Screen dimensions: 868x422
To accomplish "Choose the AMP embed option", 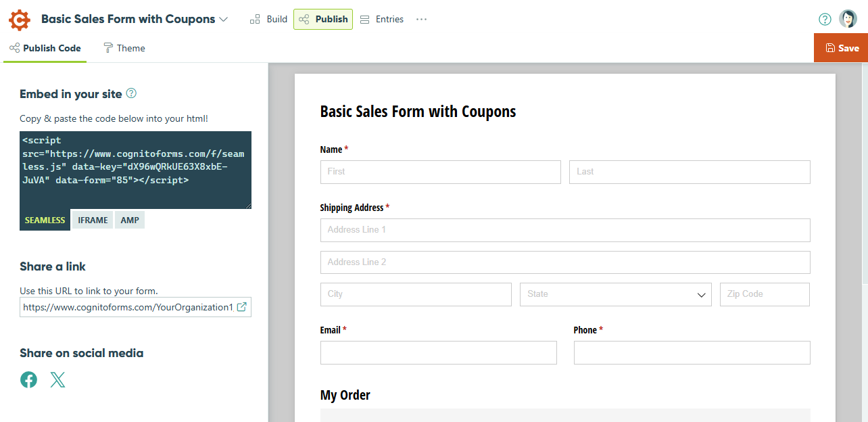I will point(130,220).
